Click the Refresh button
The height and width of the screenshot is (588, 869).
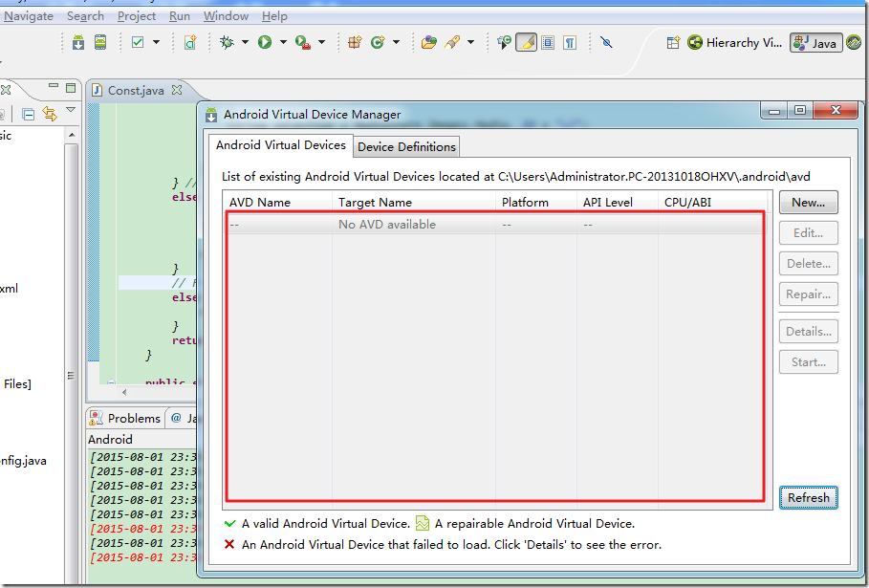pos(809,498)
